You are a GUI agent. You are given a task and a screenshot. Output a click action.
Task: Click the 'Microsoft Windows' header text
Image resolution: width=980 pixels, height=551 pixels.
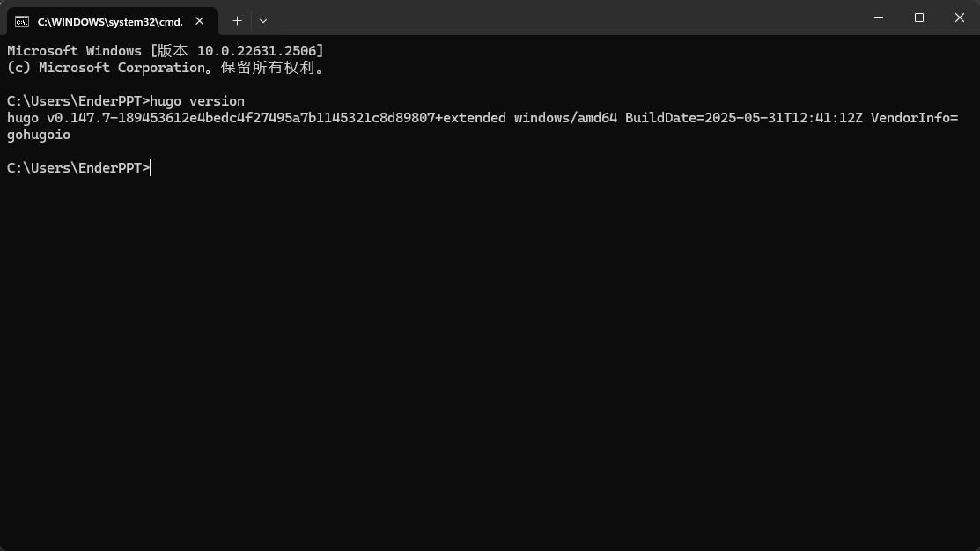74,51
